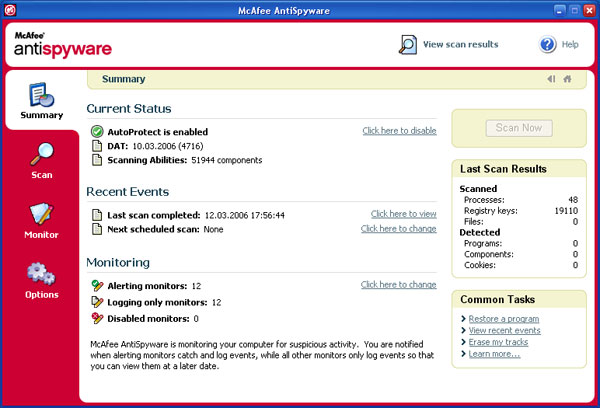Click the DAT value 10.03.2006 (4716)
The width and height of the screenshot is (600, 408).
(168, 146)
